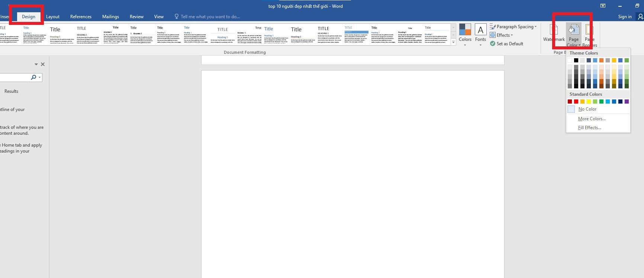Open navigation pane options dropdown arrow

point(36,64)
